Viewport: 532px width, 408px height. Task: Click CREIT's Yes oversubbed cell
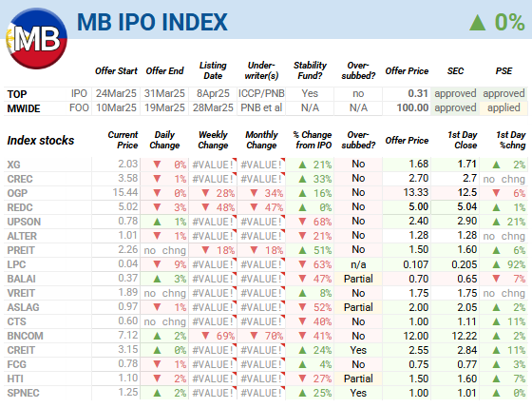tap(358, 350)
